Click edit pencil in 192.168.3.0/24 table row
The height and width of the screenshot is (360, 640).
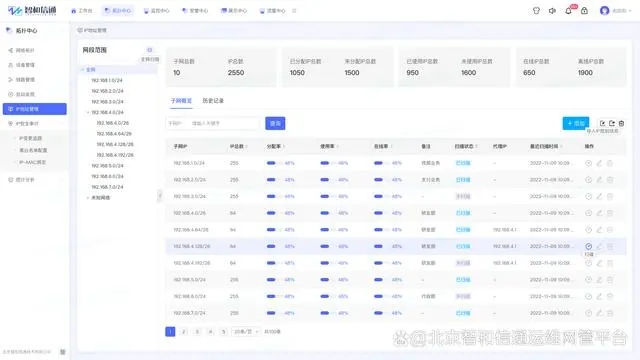pyautogui.click(x=599, y=196)
